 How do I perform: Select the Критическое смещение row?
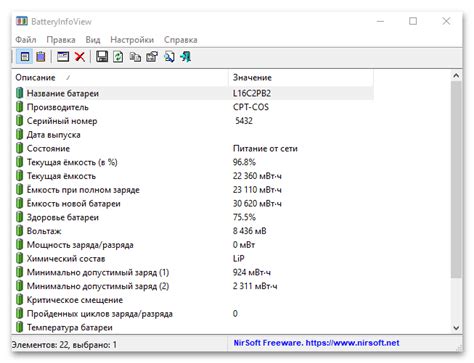point(193,300)
